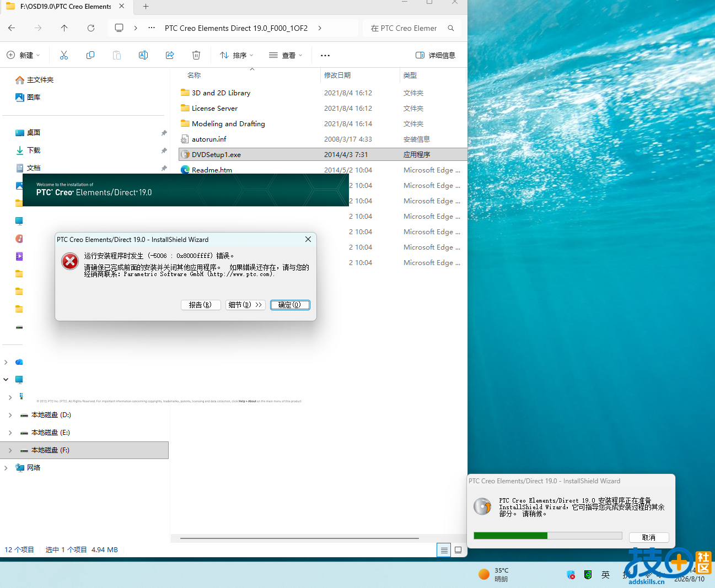Click 报告(R) in the error dialog
The width and height of the screenshot is (715, 588).
201,305
